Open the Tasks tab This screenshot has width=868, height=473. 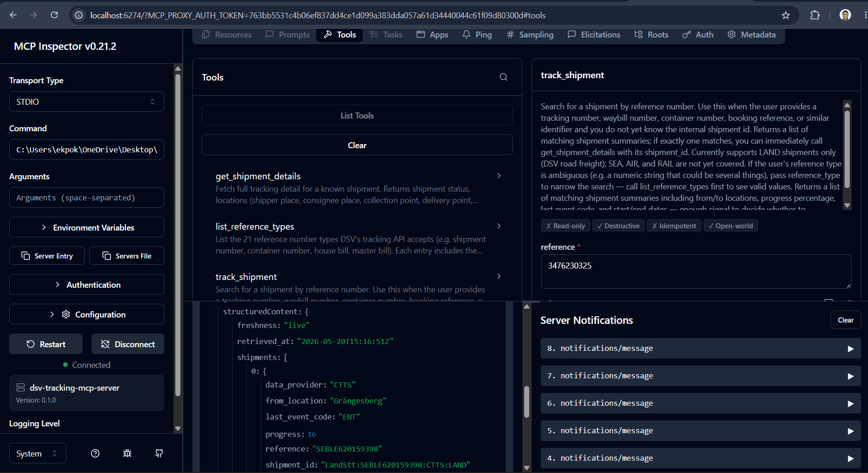[386, 34]
